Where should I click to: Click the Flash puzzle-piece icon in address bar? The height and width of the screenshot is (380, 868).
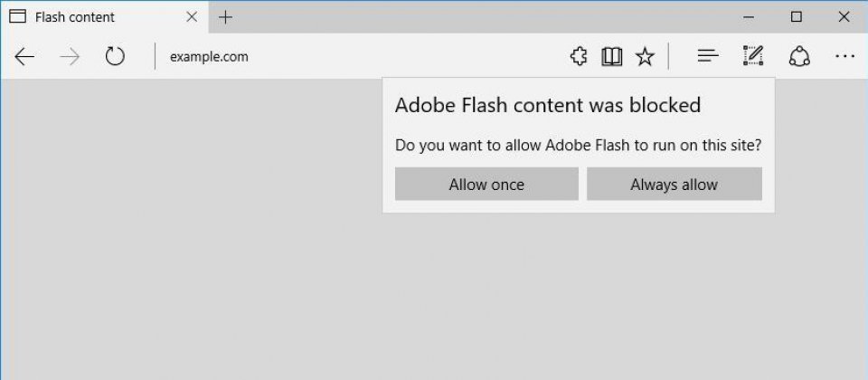[x=579, y=56]
